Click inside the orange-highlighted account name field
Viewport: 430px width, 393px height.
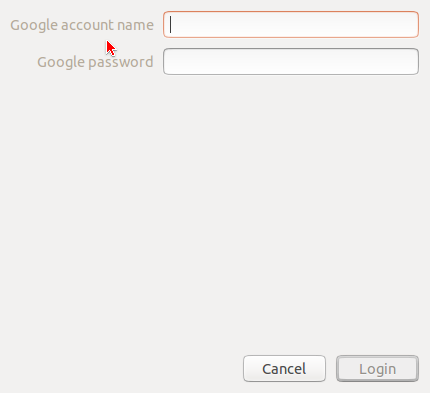[x=291, y=25]
